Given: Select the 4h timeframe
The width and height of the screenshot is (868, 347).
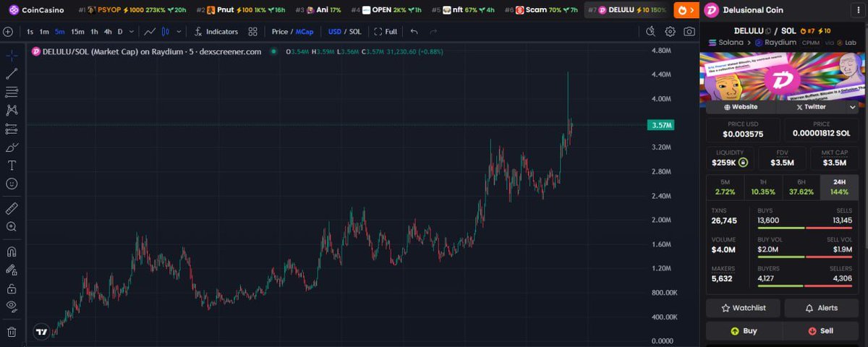Looking at the screenshot, I should (x=107, y=32).
